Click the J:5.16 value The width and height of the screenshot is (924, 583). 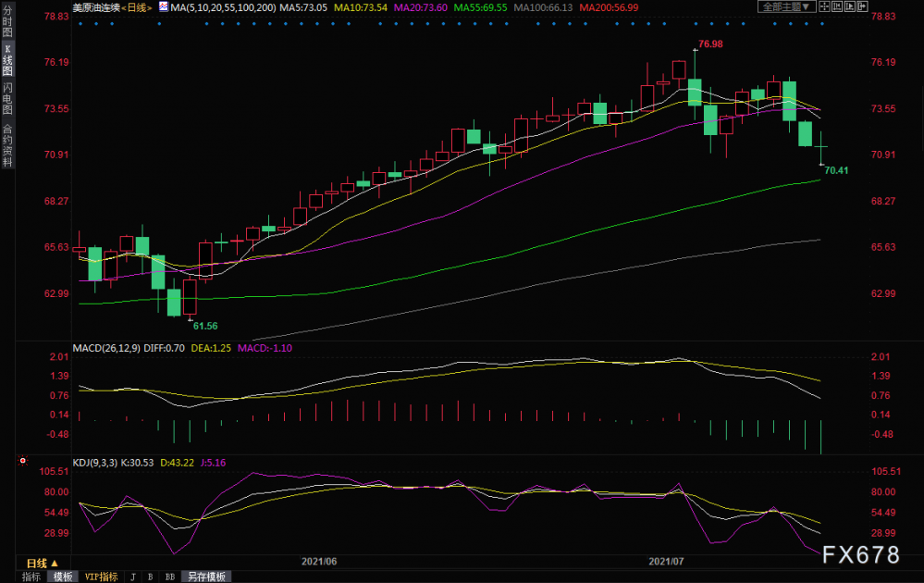pos(214,463)
